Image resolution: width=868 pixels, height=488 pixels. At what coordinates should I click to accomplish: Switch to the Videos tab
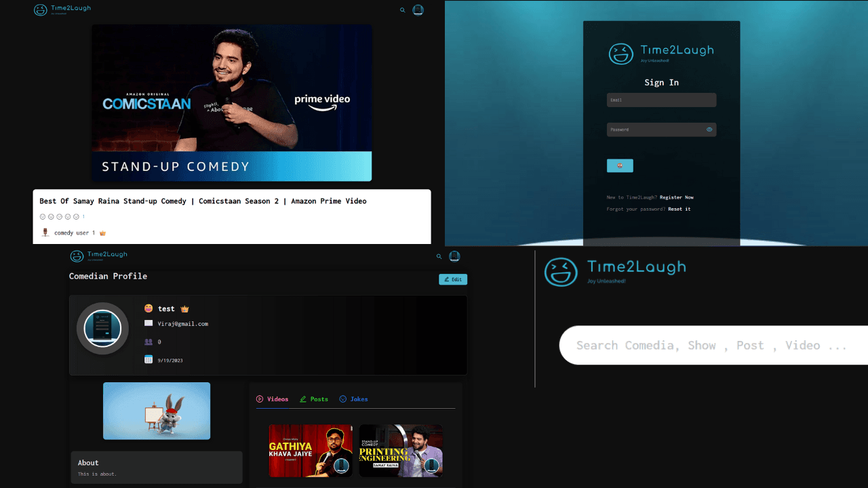pos(272,399)
